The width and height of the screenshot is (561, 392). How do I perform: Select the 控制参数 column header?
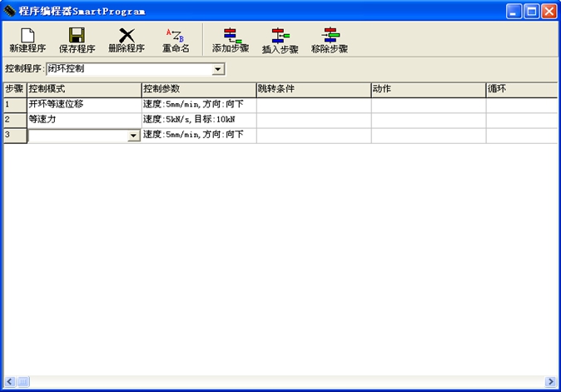click(198, 89)
